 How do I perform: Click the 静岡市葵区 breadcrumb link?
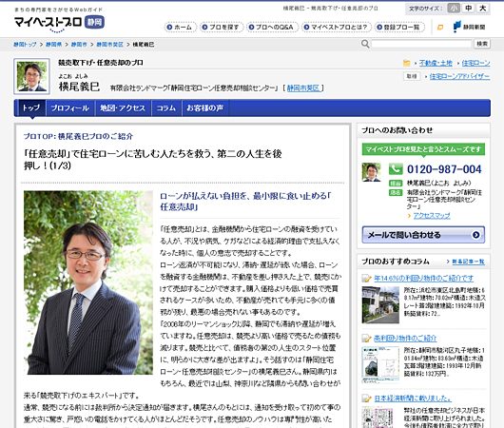coord(110,45)
